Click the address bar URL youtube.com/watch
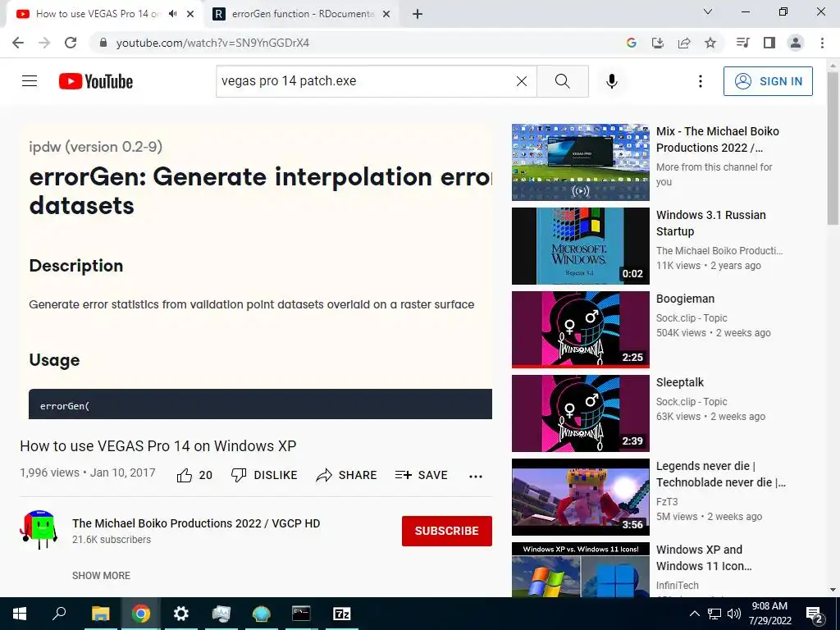The width and height of the screenshot is (840, 630). [x=212, y=43]
